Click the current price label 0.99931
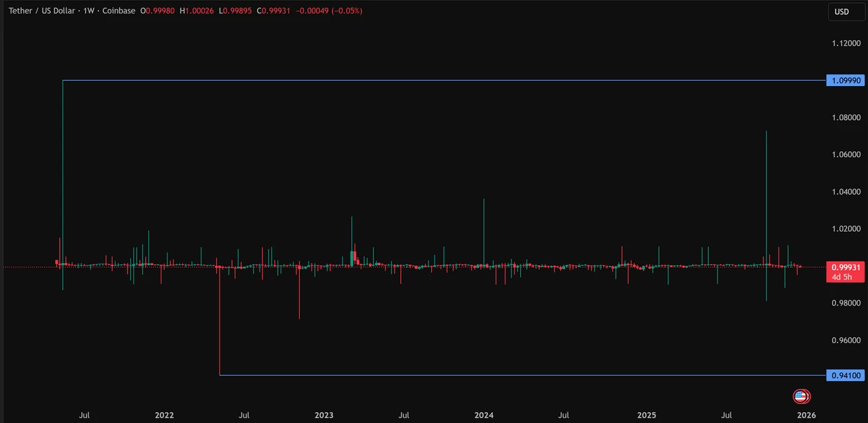868x423 pixels. pos(846,268)
